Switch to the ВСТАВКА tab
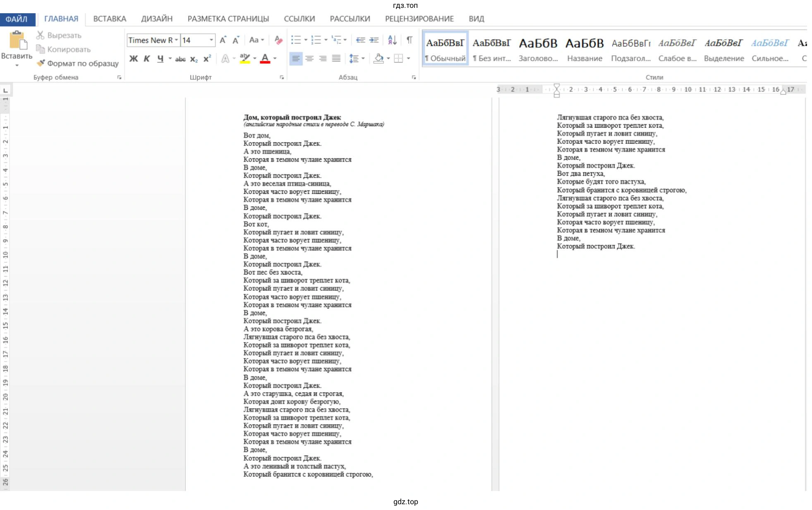Screen dimensions: 812x510 coord(110,19)
